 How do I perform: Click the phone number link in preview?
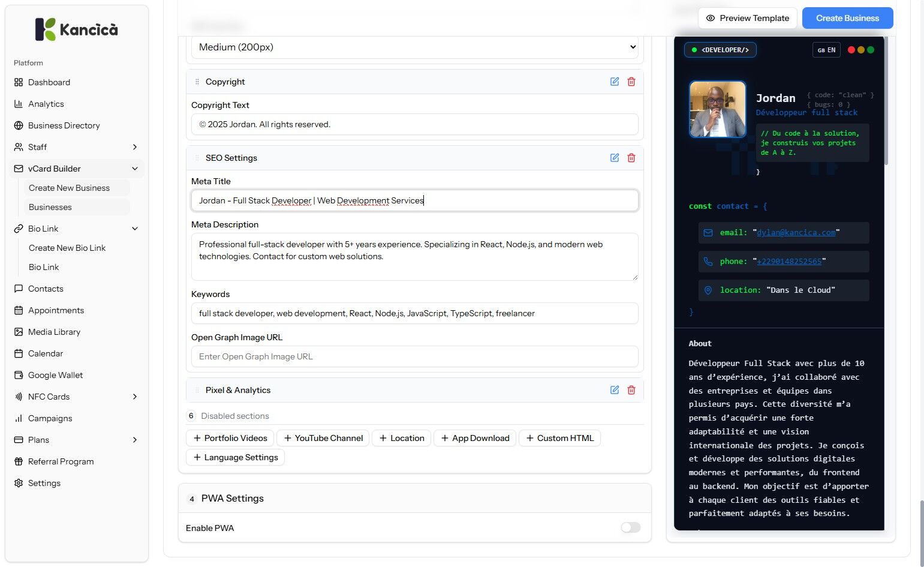coord(789,261)
